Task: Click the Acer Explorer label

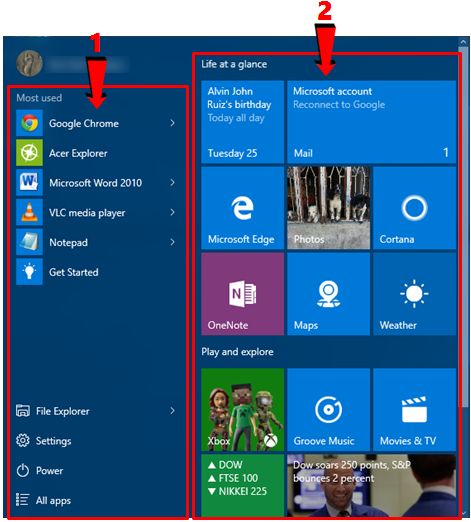Action: click(78, 153)
